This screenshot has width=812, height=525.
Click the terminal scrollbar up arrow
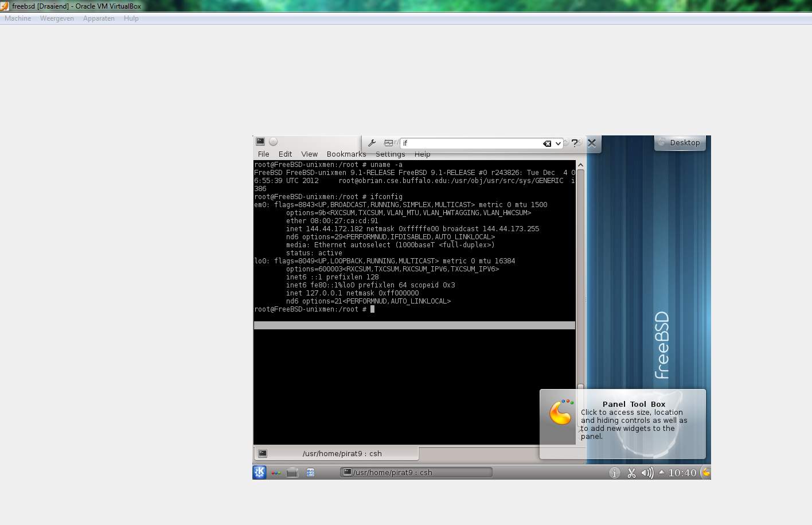pyautogui.click(x=580, y=165)
